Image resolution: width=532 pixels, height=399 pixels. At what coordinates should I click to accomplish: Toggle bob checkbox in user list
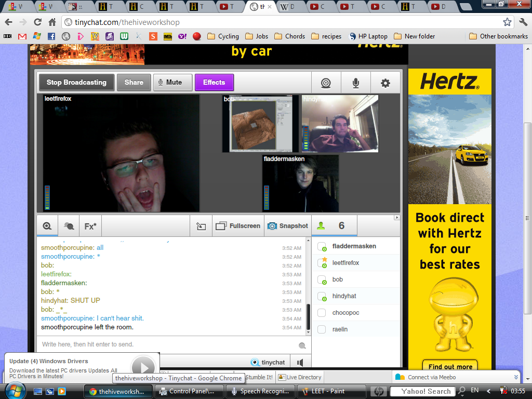tap(322, 280)
